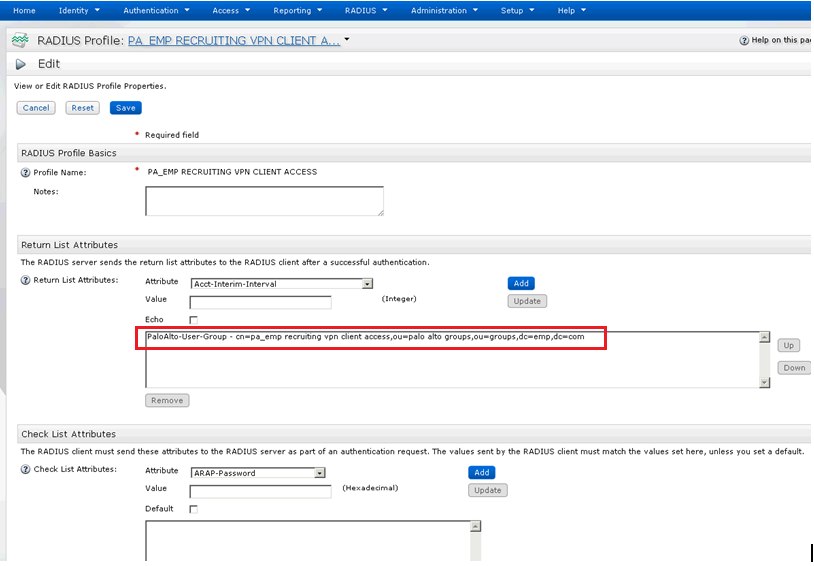Click help icon beside Check List Attributes
814x566 pixels.
25,469
